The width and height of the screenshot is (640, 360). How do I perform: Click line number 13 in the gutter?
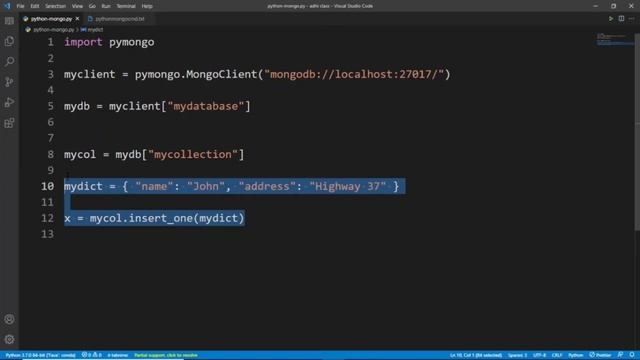pos(47,234)
